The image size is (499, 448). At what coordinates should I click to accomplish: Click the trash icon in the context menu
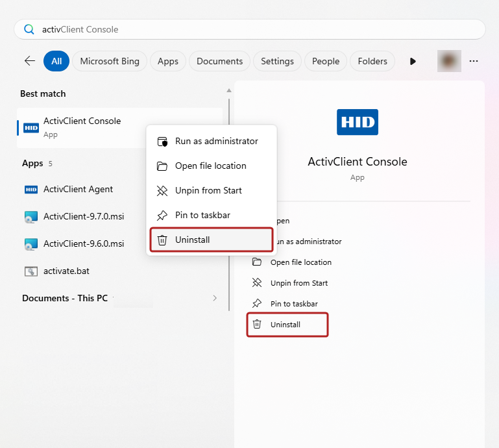click(162, 240)
